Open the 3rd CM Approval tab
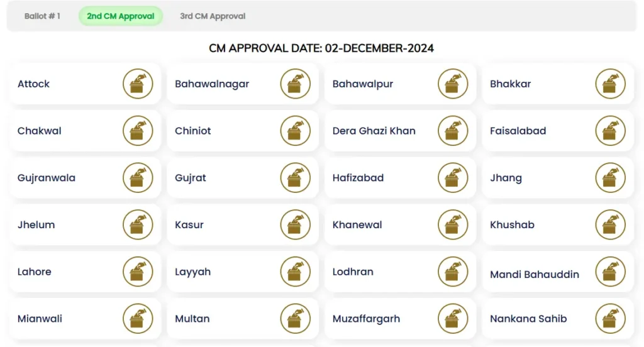 213,16
